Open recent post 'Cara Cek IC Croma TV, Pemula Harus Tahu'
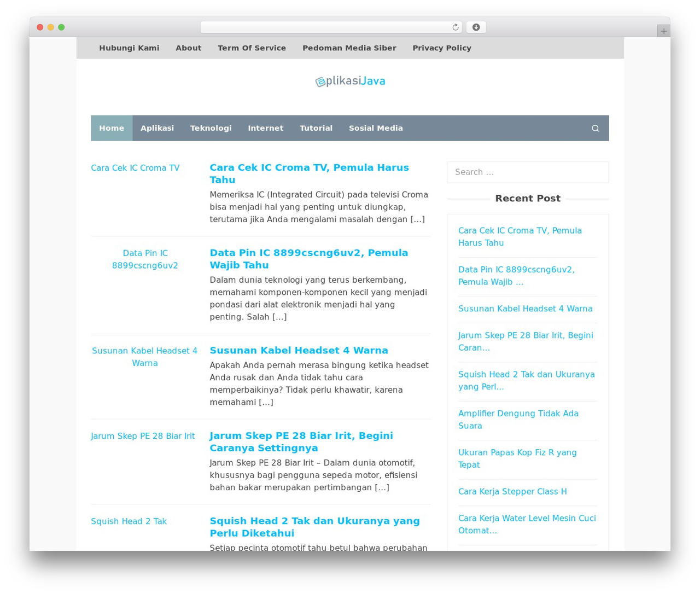 coord(520,237)
